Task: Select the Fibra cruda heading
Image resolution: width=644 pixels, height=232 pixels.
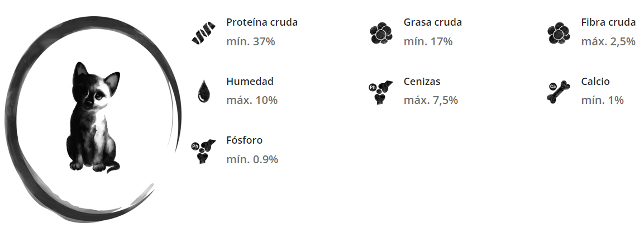Action: click(x=608, y=22)
